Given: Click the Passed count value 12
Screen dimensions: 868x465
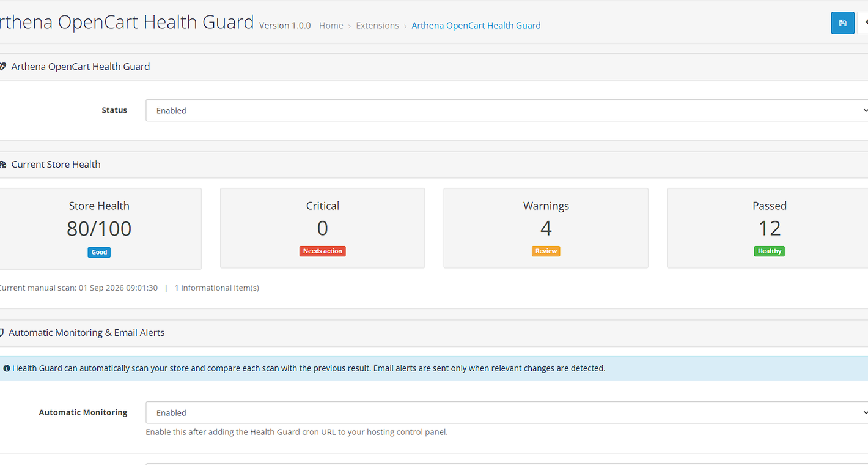Looking at the screenshot, I should point(770,228).
